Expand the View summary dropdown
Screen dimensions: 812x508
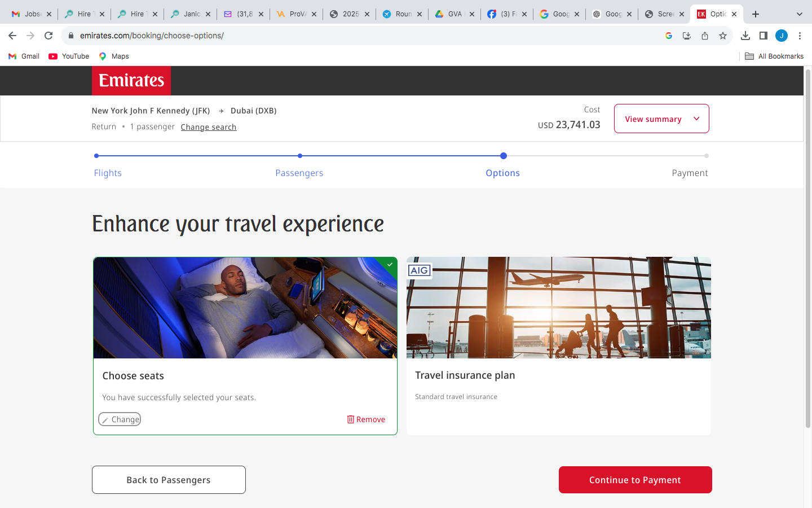coord(661,119)
